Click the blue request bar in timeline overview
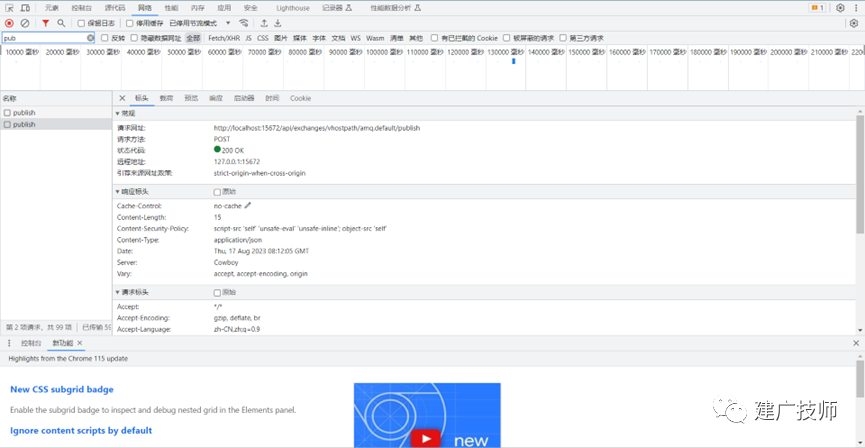 pos(514,61)
